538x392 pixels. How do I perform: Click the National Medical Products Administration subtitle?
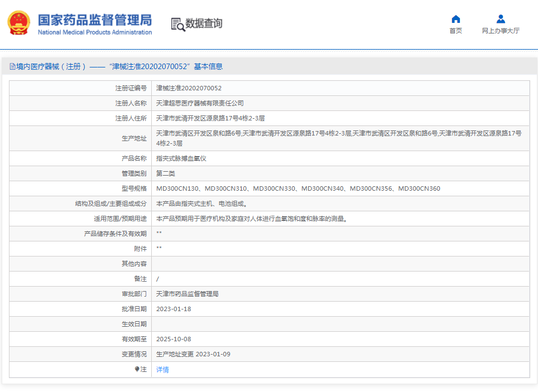[x=94, y=32]
